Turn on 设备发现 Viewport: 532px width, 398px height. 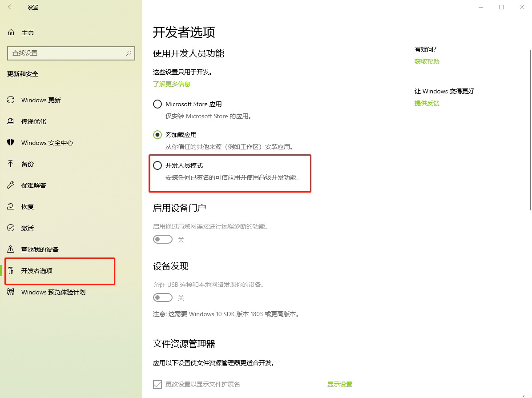[162, 297]
